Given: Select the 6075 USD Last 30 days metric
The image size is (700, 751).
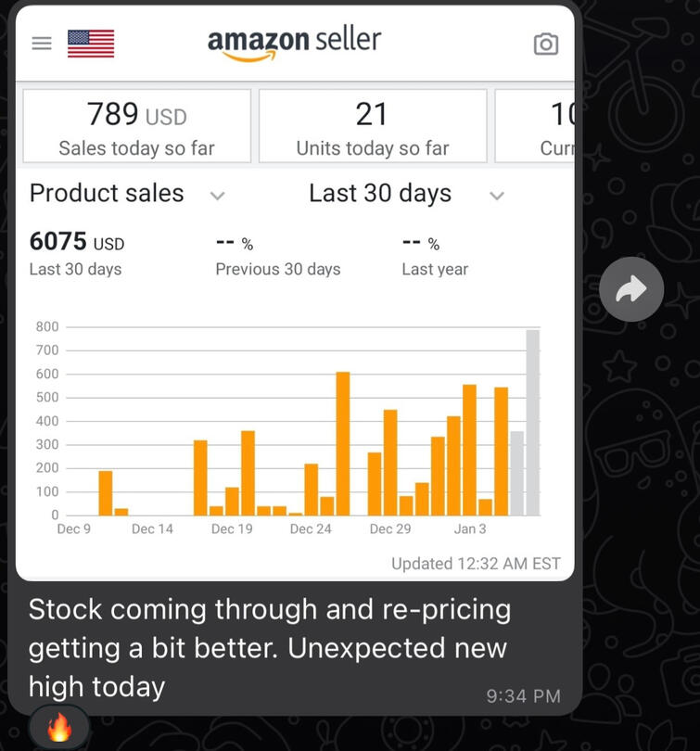Looking at the screenshot, I should (x=76, y=254).
